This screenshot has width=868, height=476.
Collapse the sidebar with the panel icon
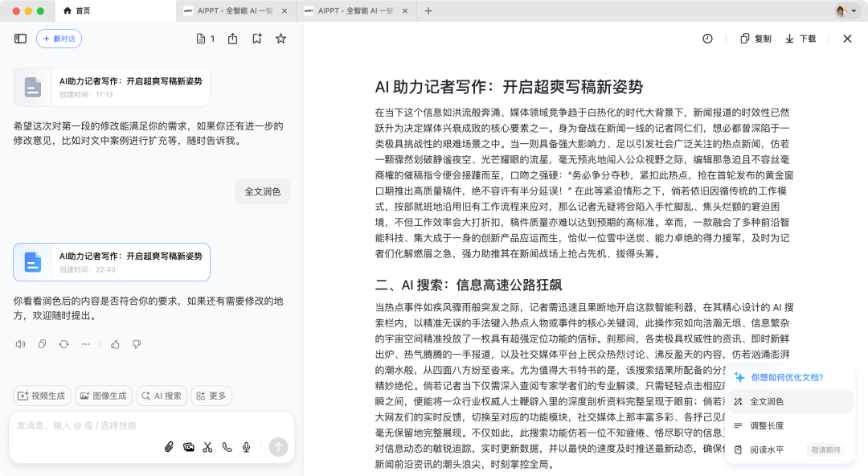click(x=18, y=38)
